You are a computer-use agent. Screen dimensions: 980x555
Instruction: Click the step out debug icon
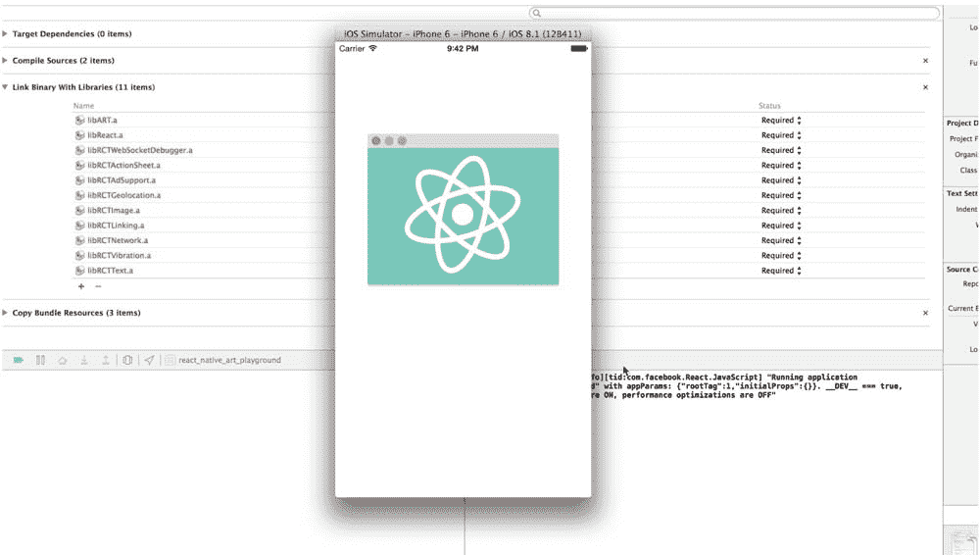106,360
